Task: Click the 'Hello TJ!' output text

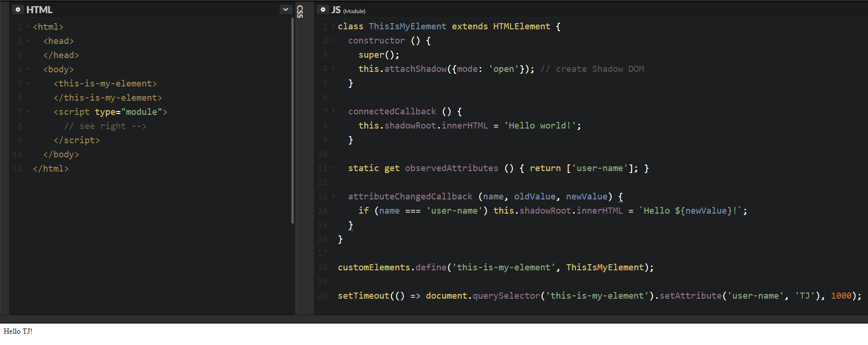Action: point(18,331)
